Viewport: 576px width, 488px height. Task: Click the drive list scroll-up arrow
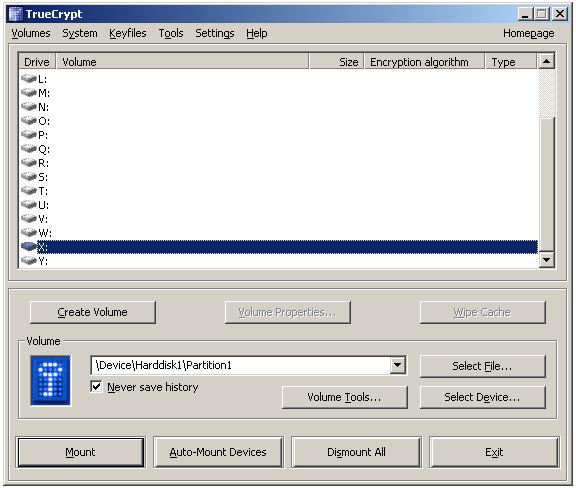coord(546,61)
